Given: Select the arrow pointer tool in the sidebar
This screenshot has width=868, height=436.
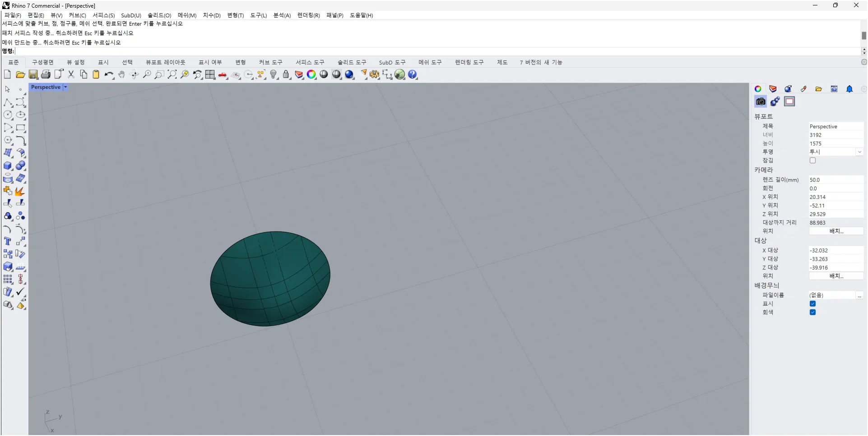Looking at the screenshot, I should 8,89.
